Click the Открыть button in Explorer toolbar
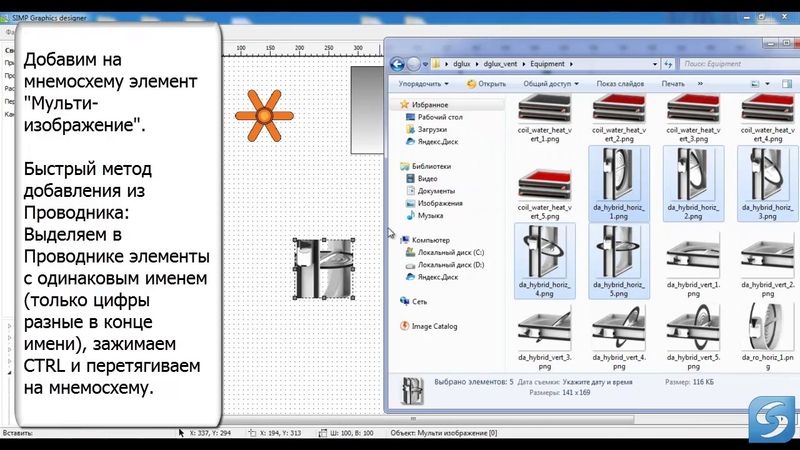Screen dimensions: 800x450 pos(486,84)
